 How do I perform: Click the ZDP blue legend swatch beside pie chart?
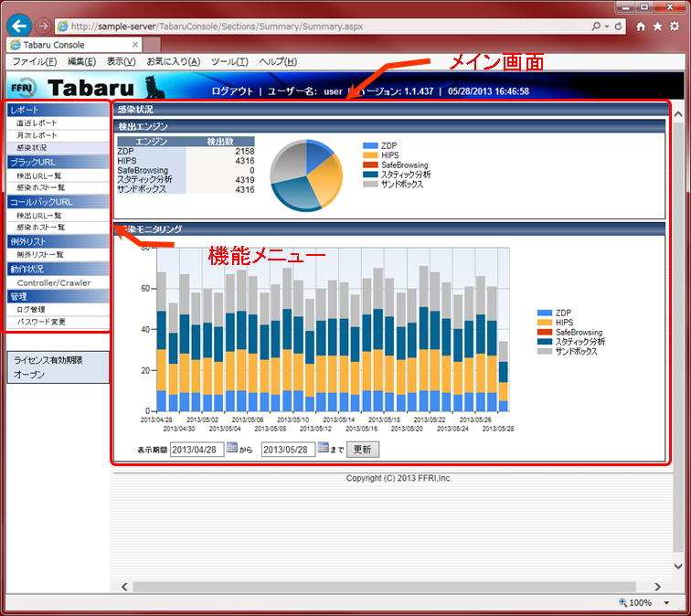pyautogui.click(x=369, y=145)
